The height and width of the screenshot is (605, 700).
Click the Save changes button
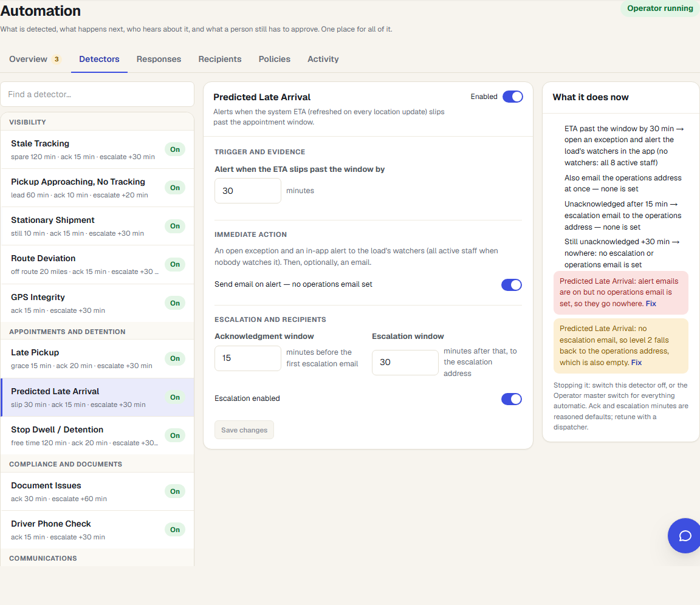(244, 429)
